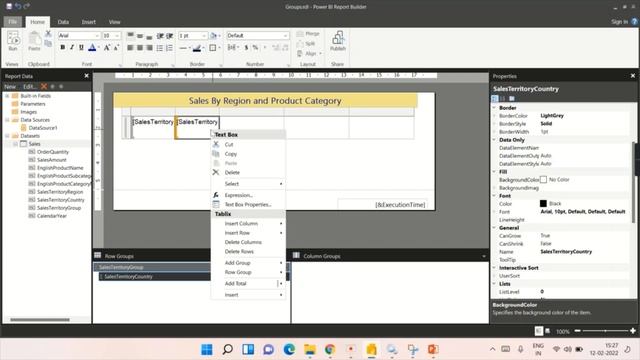Align text right in Paragraph group

point(149,48)
